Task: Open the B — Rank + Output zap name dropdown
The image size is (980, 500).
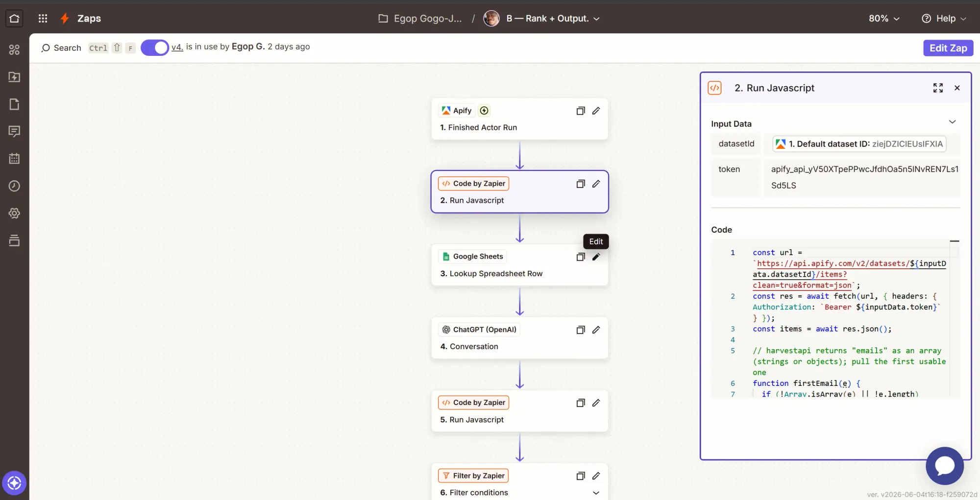Action: click(x=553, y=19)
